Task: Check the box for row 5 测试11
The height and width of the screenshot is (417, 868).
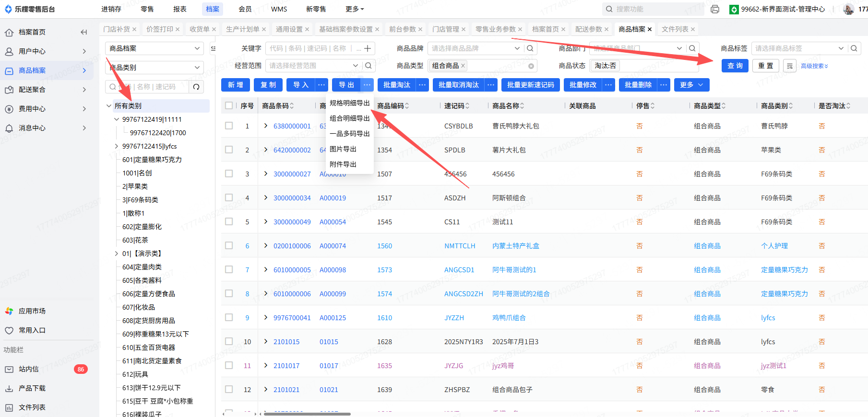Action: point(229,221)
